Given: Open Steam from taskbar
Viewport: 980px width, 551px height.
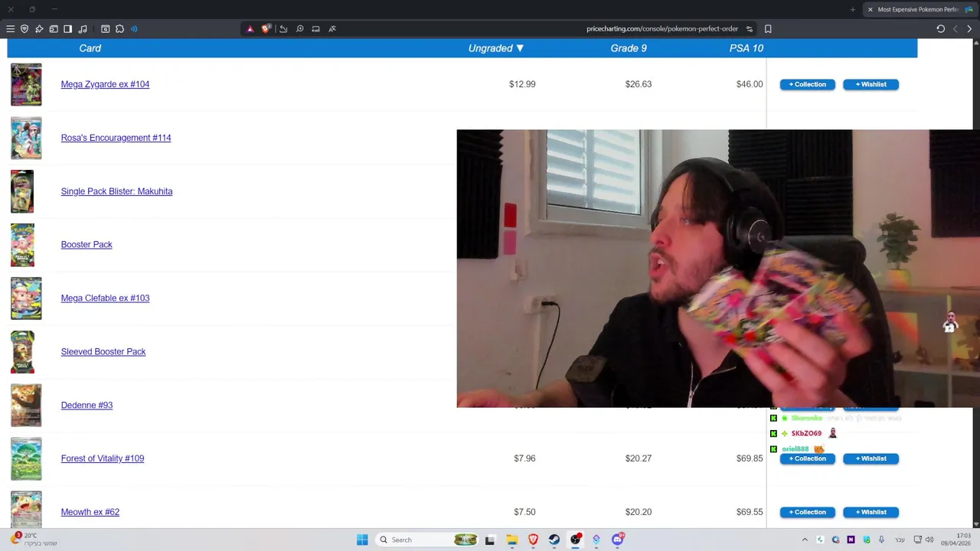Looking at the screenshot, I should (x=554, y=540).
